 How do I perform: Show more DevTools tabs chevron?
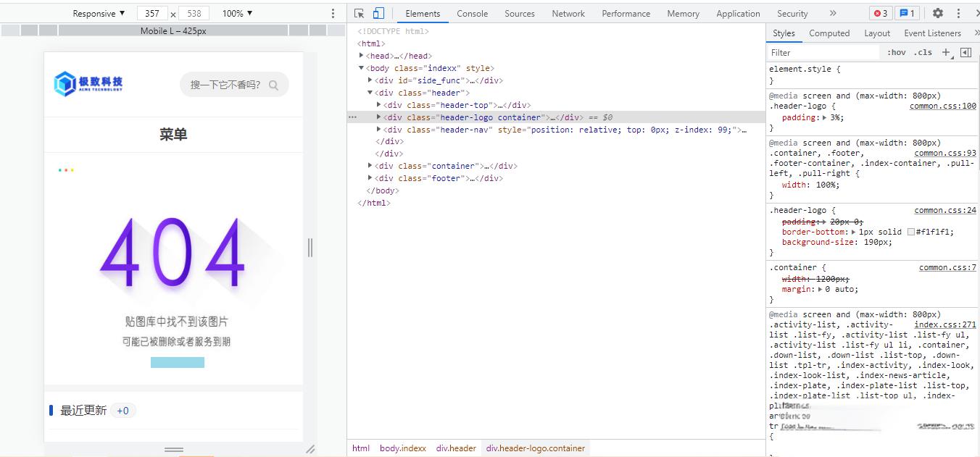point(833,13)
